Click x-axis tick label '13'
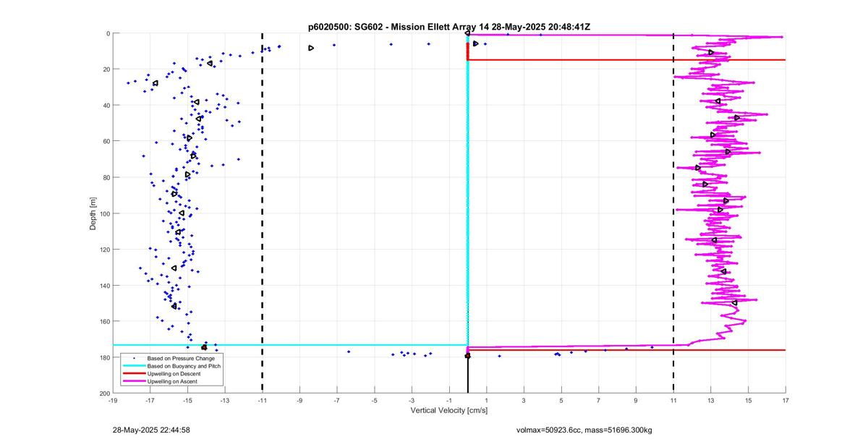 (711, 400)
